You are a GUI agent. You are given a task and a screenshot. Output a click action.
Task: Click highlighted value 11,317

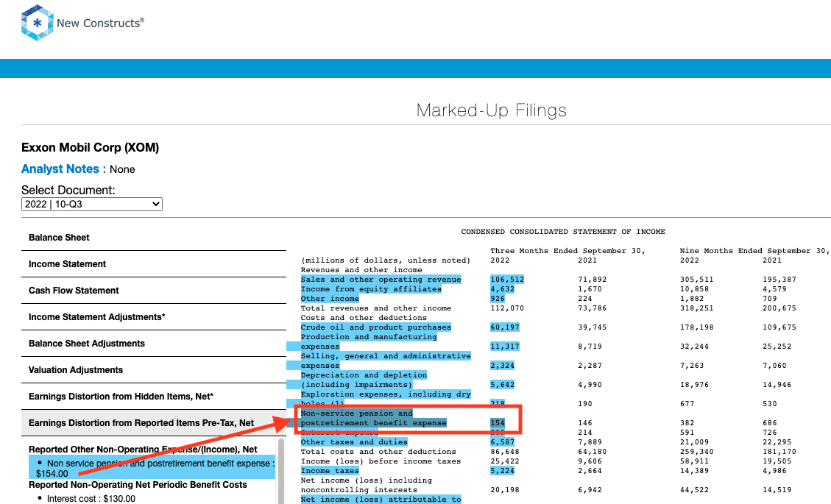[x=505, y=346]
